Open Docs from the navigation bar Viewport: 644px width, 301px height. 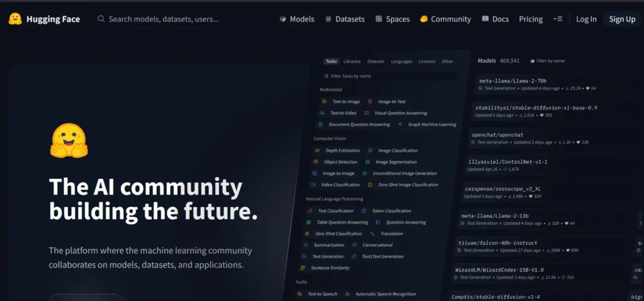pos(496,19)
